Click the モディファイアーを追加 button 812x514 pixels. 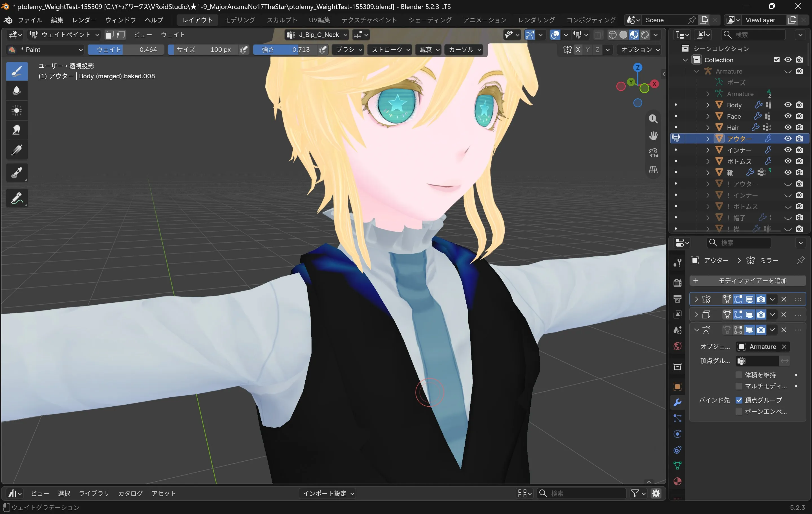[748, 281]
